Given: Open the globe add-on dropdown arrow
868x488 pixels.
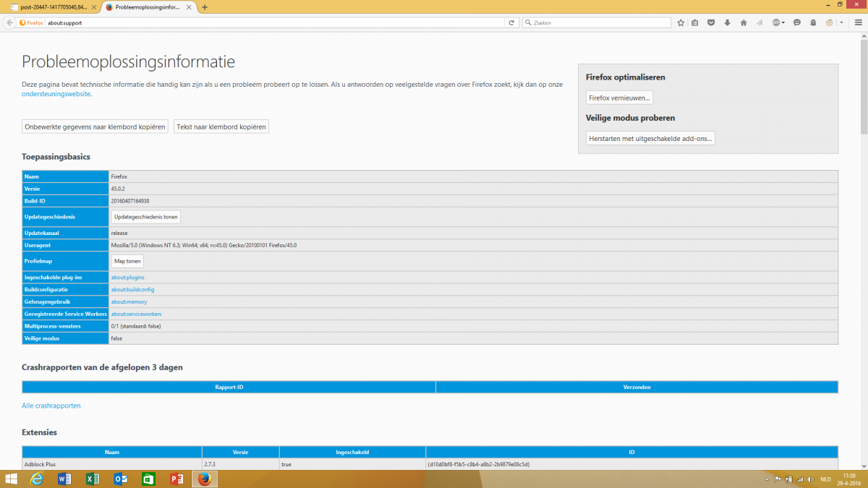Looking at the screenshot, I should coord(784,22).
